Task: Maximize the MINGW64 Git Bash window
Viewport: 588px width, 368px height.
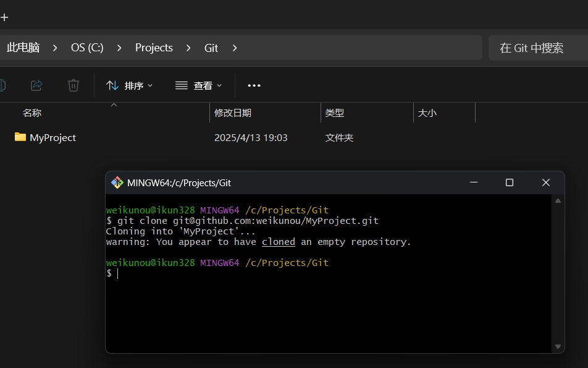Action: (509, 182)
